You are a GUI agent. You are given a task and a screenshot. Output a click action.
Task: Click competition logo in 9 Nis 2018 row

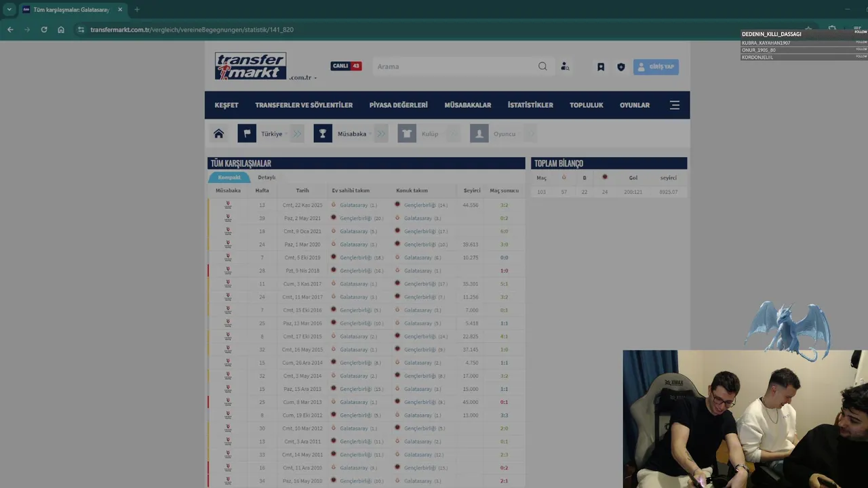[228, 270]
